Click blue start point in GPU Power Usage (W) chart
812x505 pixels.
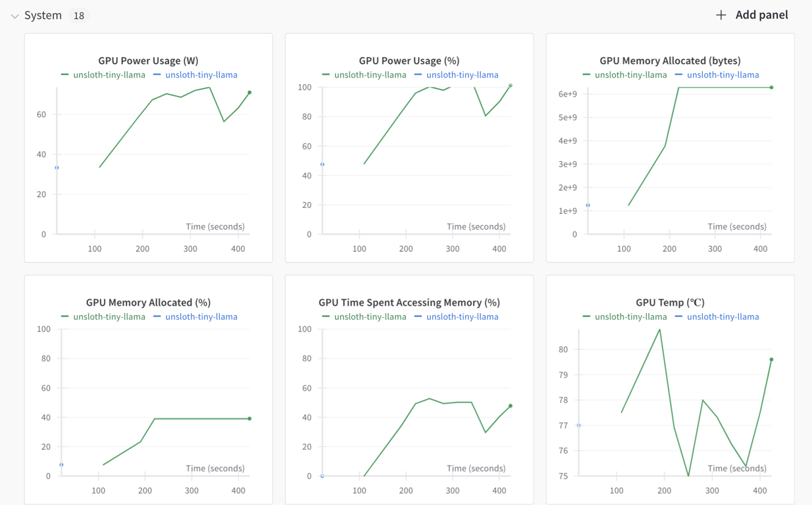pos(57,168)
